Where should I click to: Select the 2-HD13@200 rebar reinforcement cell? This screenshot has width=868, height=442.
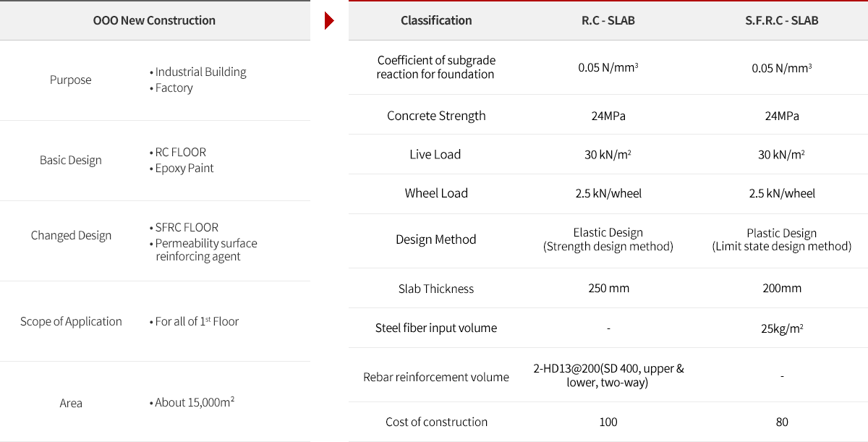point(608,375)
